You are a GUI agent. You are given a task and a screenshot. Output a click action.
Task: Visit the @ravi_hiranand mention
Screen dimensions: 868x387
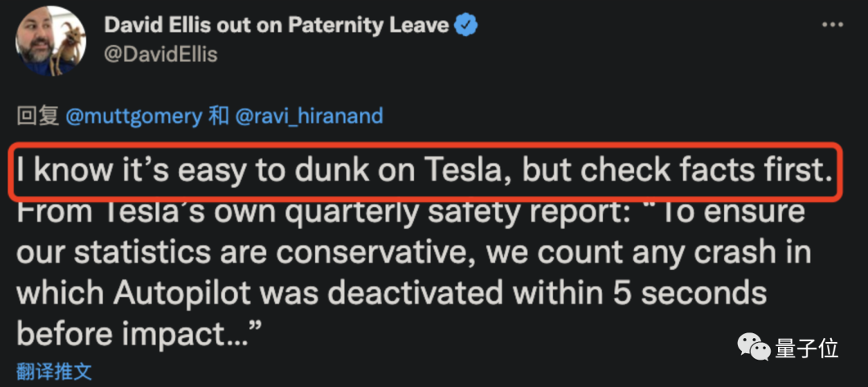(x=309, y=116)
